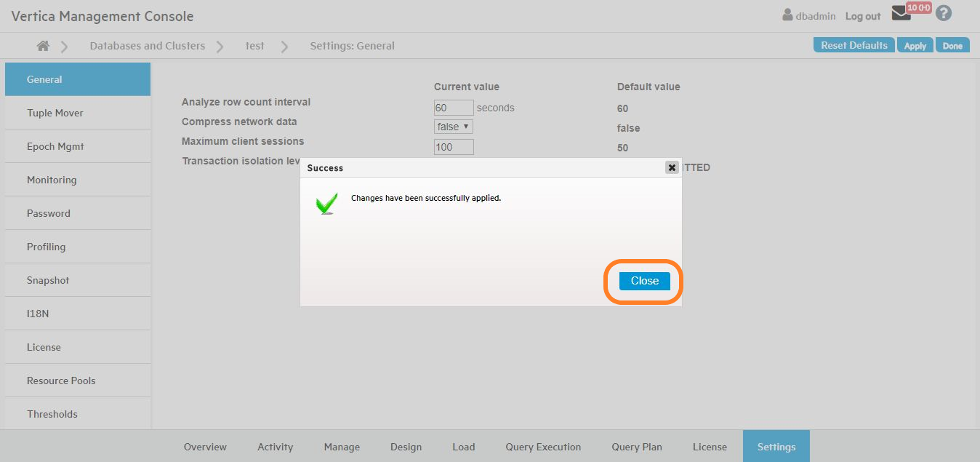Open Resource Pools settings section

tap(61, 381)
